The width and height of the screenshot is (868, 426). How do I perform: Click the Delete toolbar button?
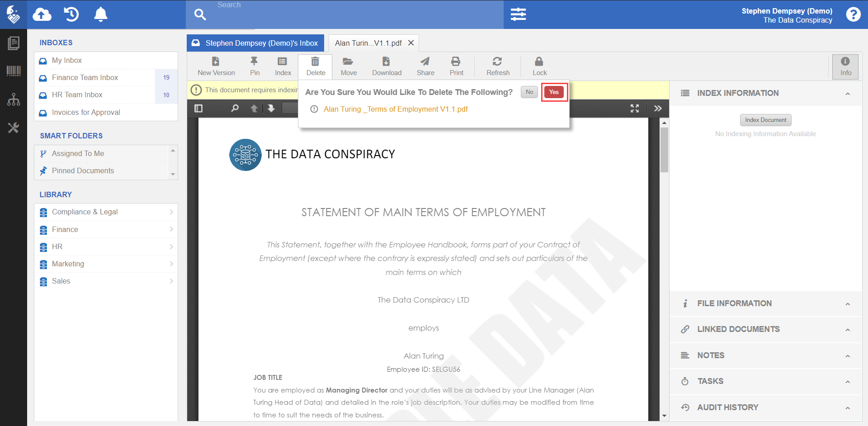316,66
